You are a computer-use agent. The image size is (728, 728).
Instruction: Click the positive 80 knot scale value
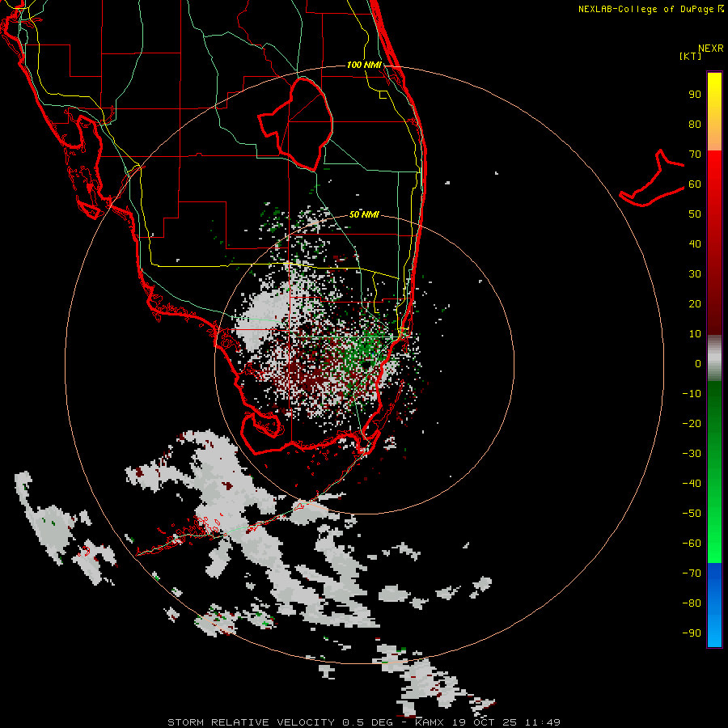click(x=695, y=125)
